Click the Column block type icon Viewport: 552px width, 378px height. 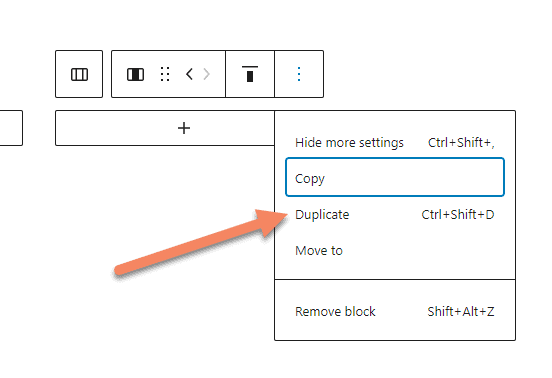tap(136, 74)
